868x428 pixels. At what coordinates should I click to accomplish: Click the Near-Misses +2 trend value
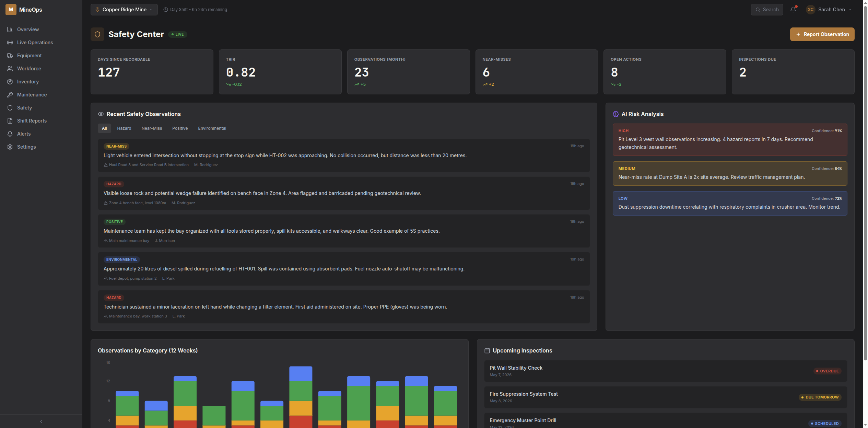pyautogui.click(x=491, y=84)
